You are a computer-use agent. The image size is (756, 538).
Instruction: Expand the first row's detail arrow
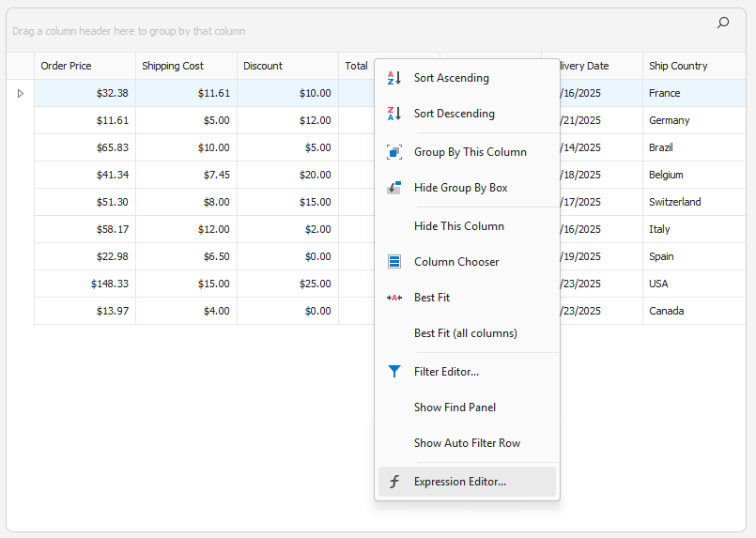[21, 93]
